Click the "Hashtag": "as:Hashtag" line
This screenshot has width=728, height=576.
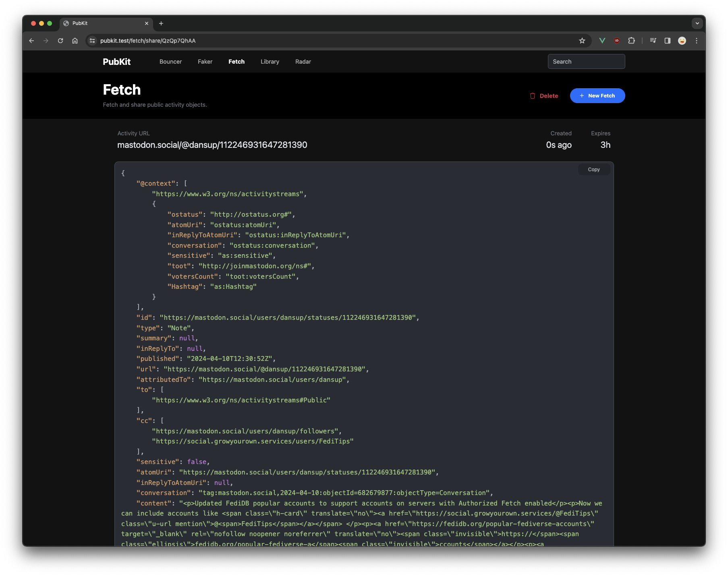(212, 286)
